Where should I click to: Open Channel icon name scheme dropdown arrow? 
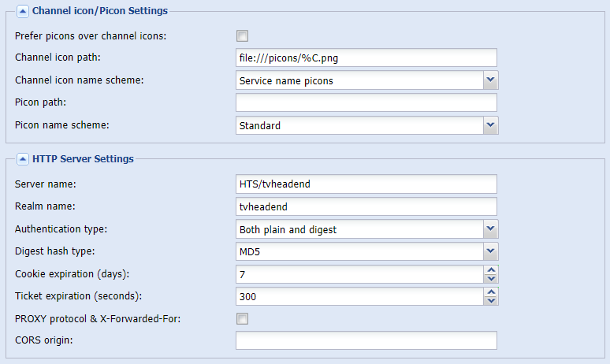[x=490, y=80]
